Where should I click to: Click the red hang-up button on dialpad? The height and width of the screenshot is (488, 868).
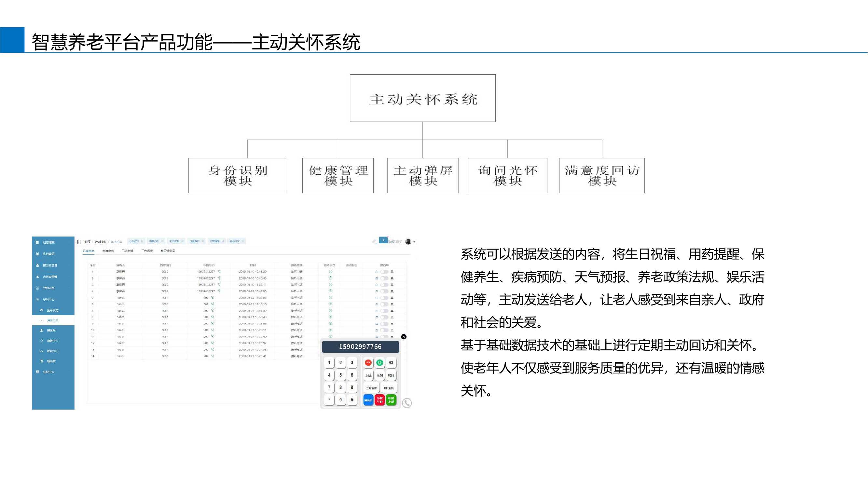pos(368,363)
